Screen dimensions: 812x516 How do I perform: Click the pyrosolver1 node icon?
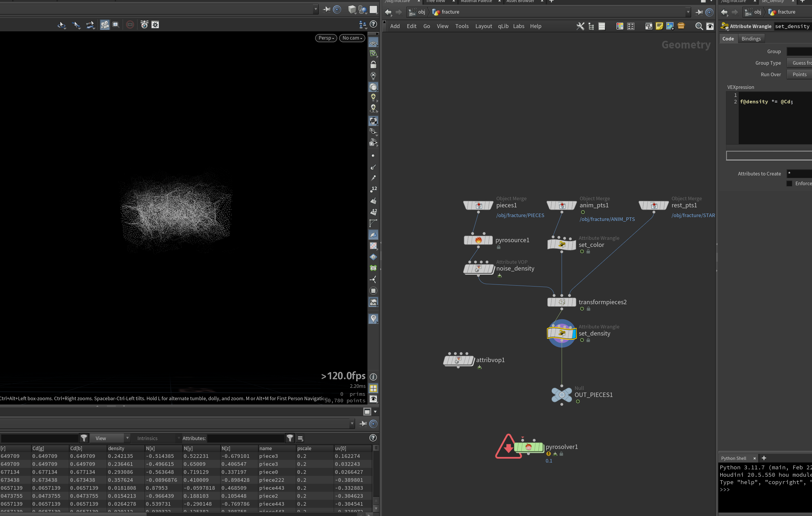pos(529,447)
